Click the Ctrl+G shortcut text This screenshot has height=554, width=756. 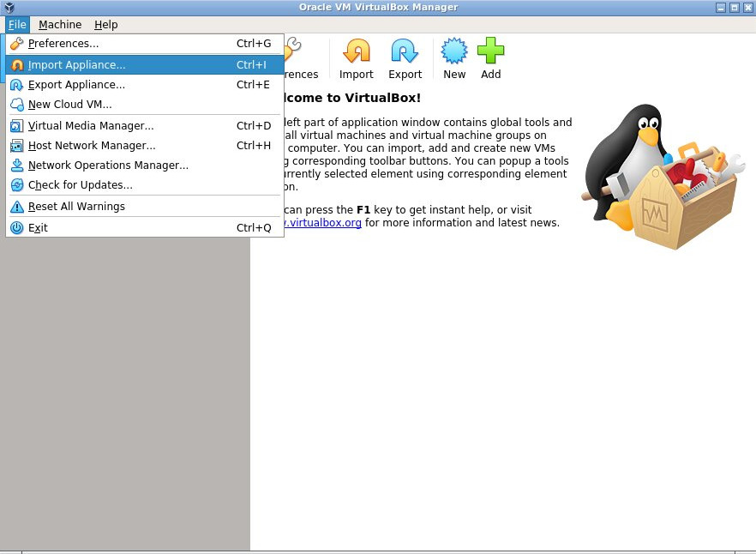click(254, 44)
